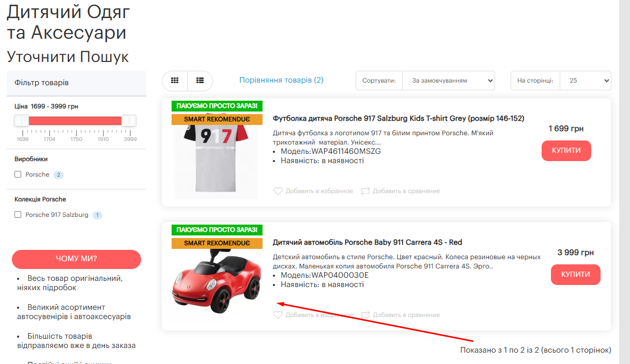The image size is (630, 364).
Task: Click the left price slider handle
Action: pos(22,121)
